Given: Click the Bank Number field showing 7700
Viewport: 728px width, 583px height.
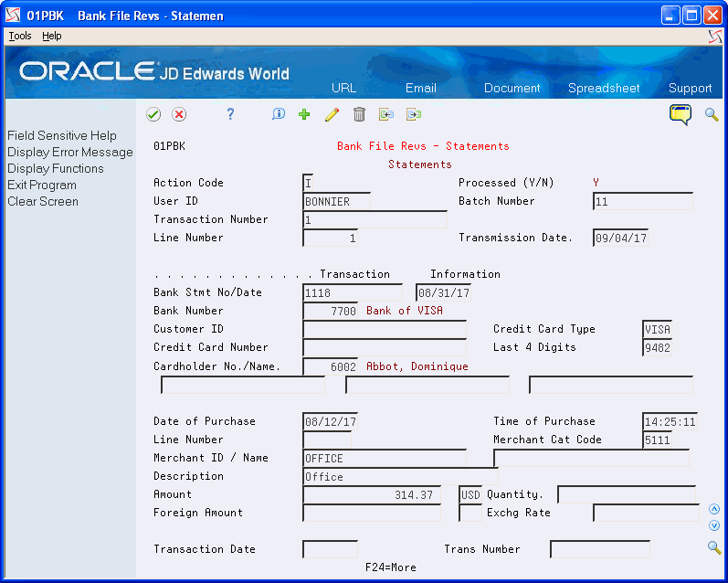Looking at the screenshot, I should click(x=330, y=311).
